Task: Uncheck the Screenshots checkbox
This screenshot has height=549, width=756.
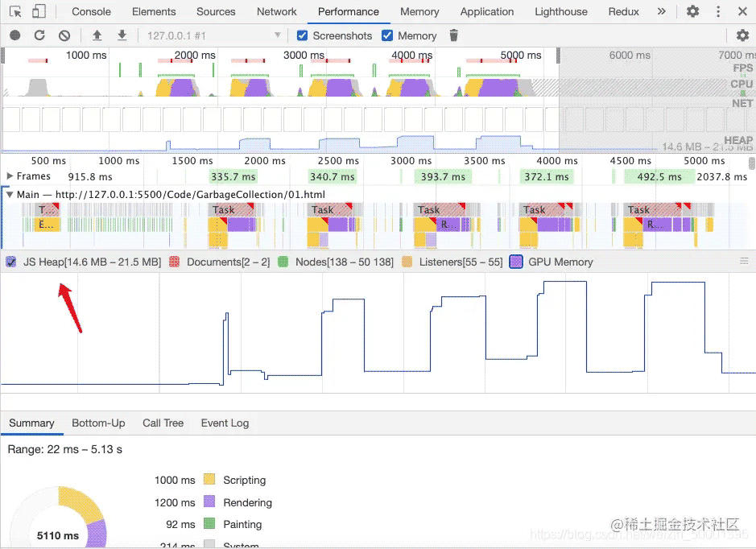Action: click(303, 35)
